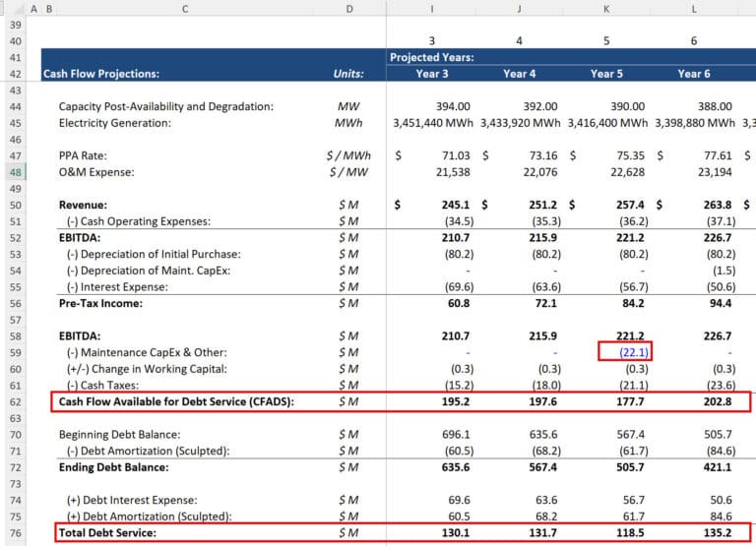
Task: Click the 'Cash Flow Projections:' heading cell
Action: tap(101, 74)
